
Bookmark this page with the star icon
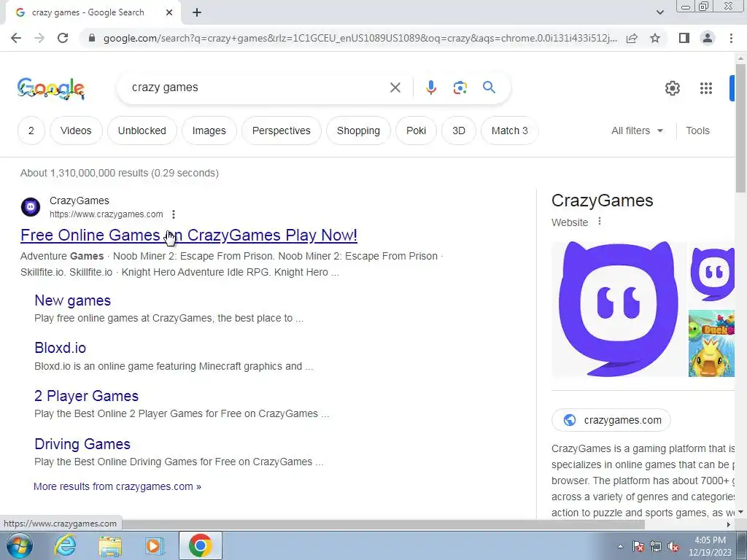[655, 38]
